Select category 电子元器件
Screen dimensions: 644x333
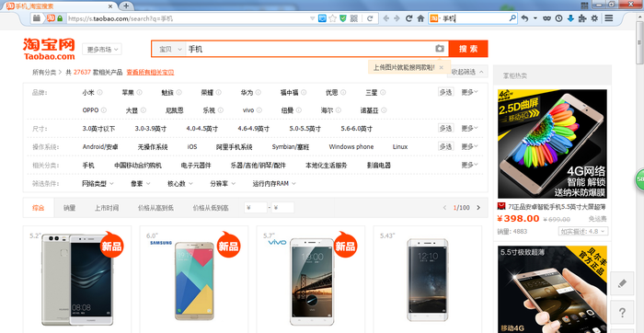click(196, 166)
